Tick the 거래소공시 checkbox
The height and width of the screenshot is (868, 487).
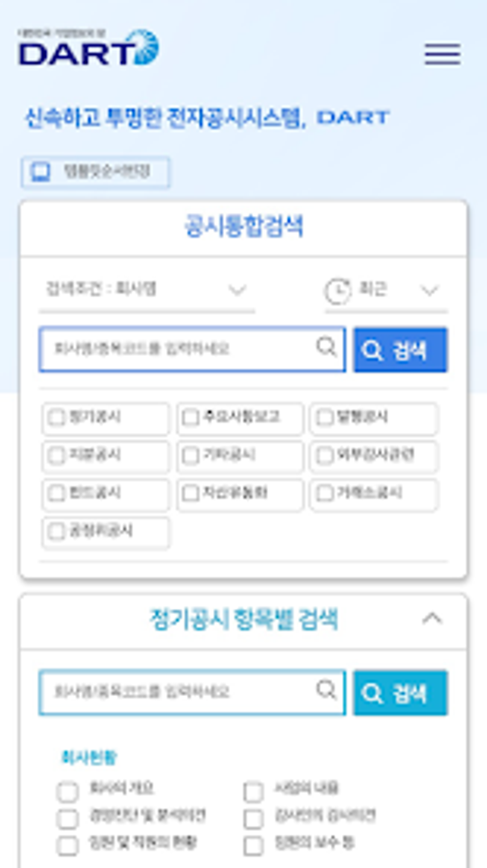(325, 493)
